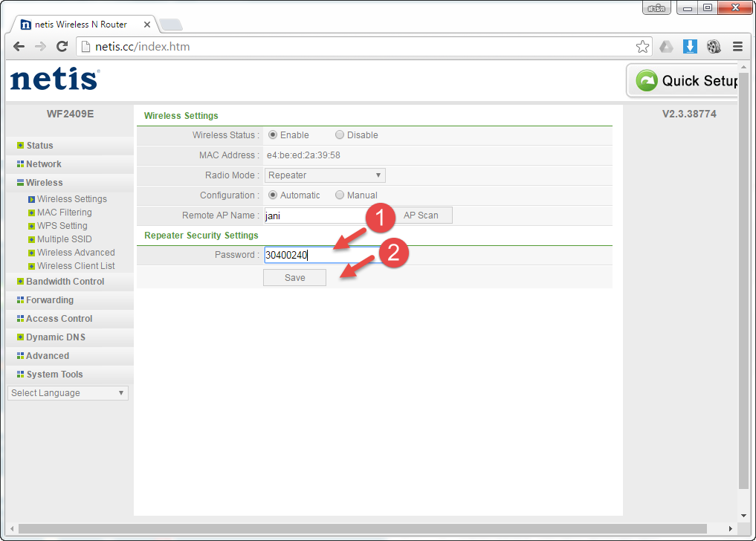Expand the System Tools section
The image size is (756, 541).
click(x=54, y=375)
